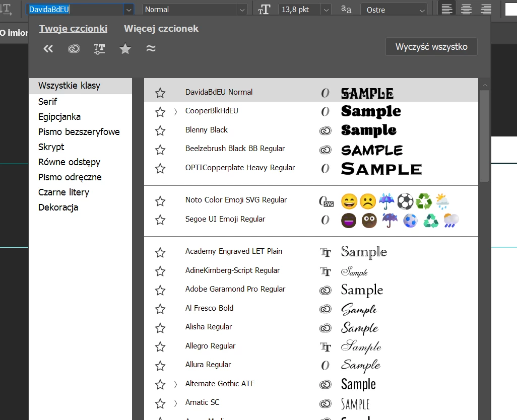Click Blenny Black Adobe Fonts cloud icon
Screen dimensions: 517x420
[325, 131]
